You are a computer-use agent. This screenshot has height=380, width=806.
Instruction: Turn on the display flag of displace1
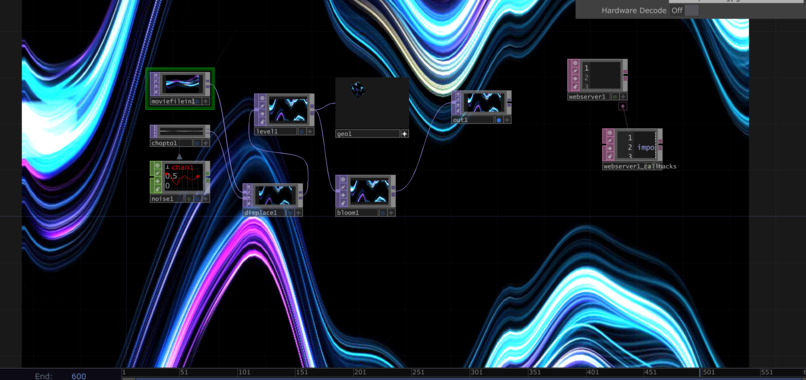tap(290, 213)
